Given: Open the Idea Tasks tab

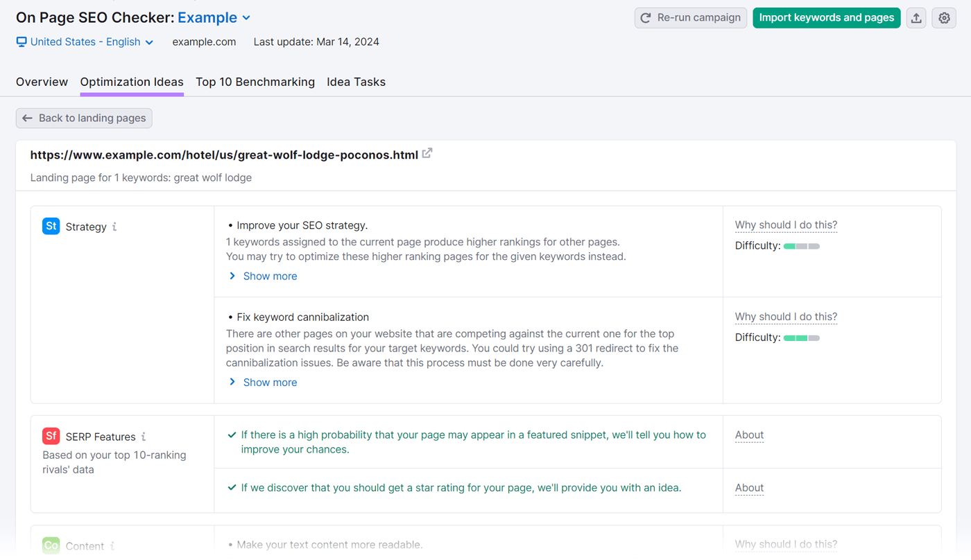Looking at the screenshot, I should pos(356,82).
